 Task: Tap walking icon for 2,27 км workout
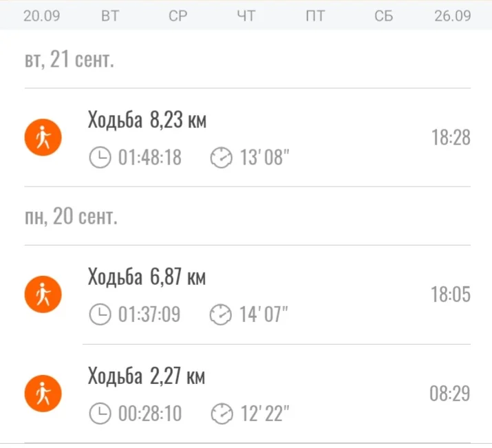[43, 394]
